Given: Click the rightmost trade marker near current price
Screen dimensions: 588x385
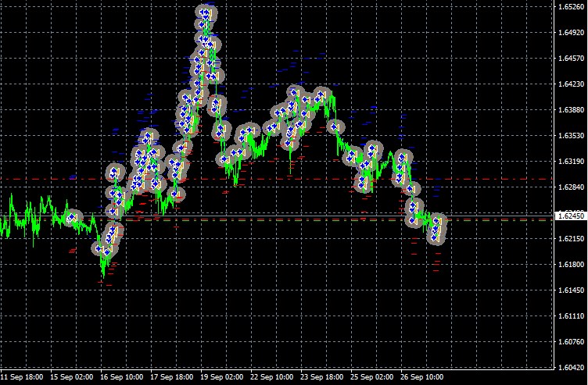Looking at the screenshot, I should tap(439, 222).
